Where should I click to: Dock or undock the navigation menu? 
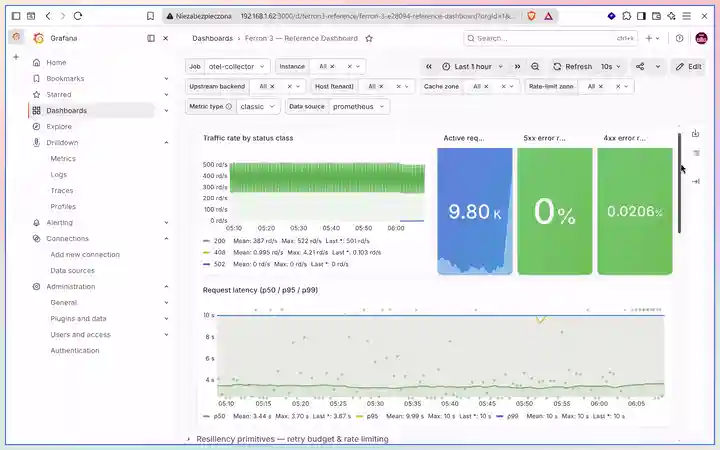click(x=151, y=38)
